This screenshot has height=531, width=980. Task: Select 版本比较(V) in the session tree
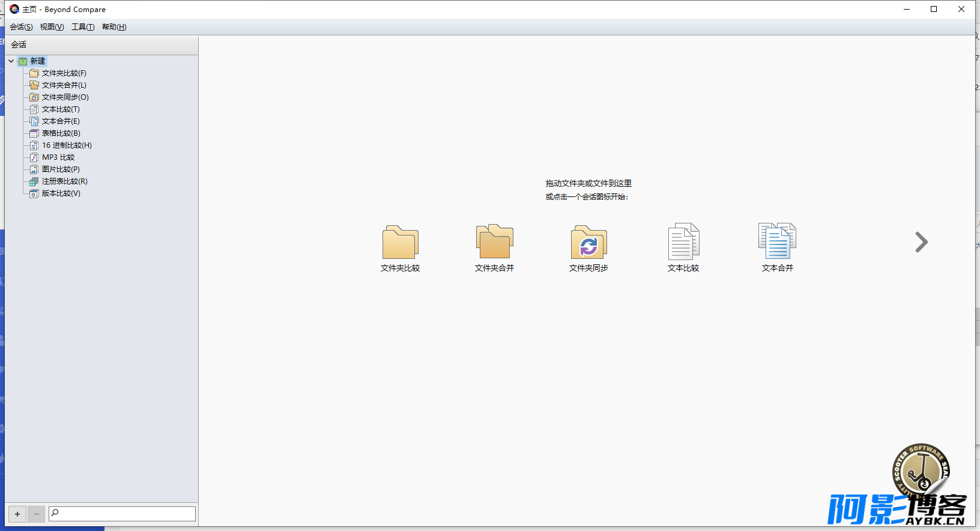61,193
